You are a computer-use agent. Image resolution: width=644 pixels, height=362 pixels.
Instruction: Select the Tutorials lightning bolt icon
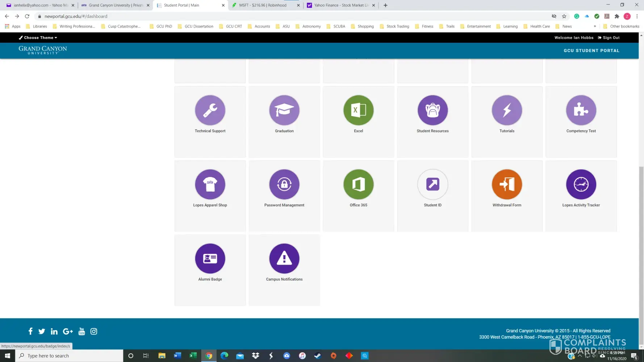pyautogui.click(x=507, y=110)
